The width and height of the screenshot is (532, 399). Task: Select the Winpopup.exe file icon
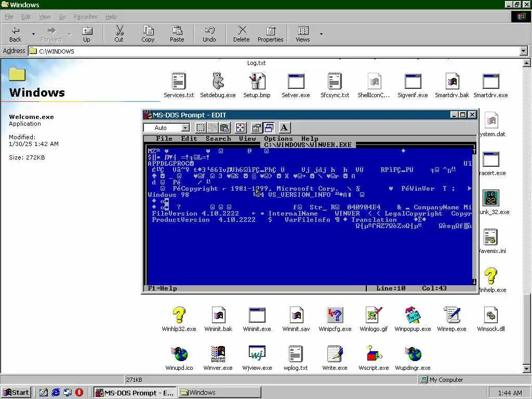pyautogui.click(x=413, y=315)
